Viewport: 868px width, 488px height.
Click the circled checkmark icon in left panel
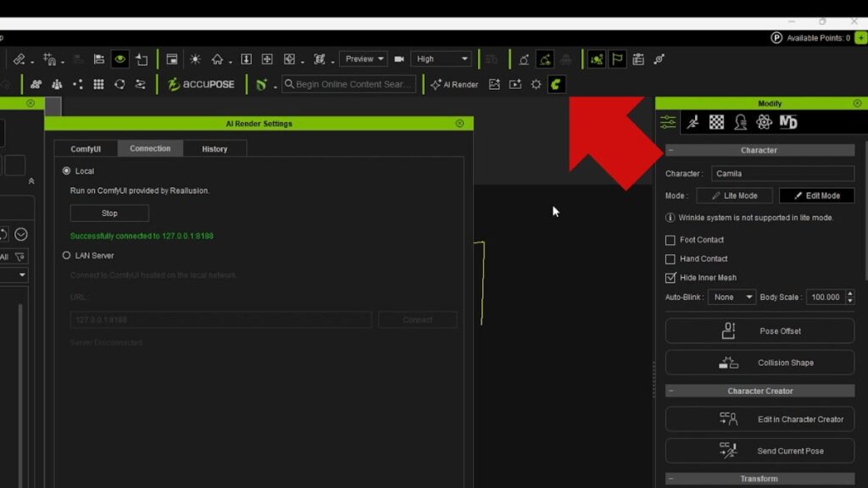click(21, 235)
